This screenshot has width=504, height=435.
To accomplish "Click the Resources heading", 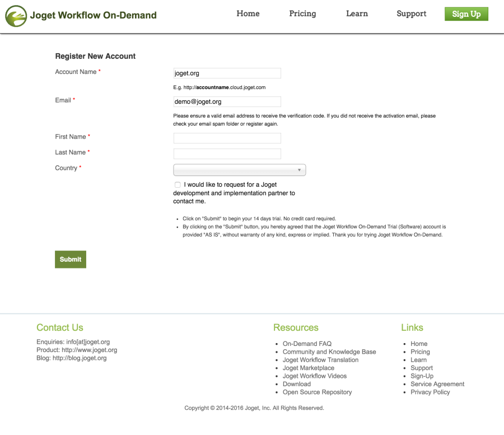I will click(x=296, y=327).
